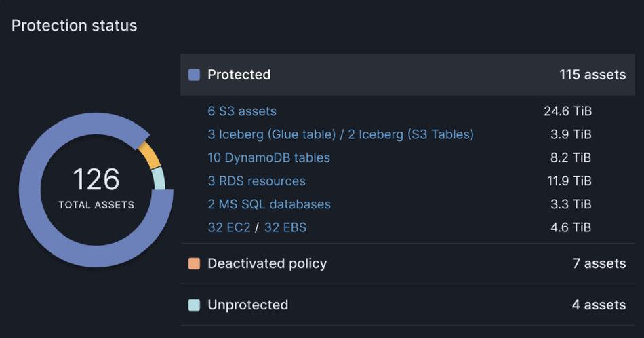The width and height of the screenshot is (644, 338).
Task: Open the 32 EBS link
Action: click(285, 227)
